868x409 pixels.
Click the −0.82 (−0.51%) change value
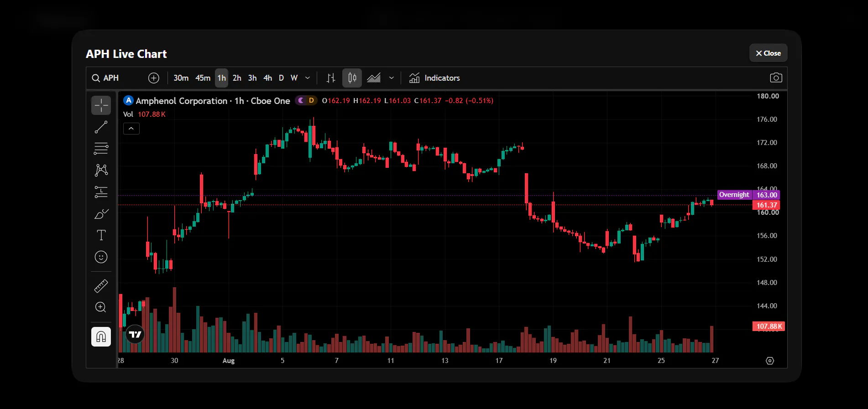tap(469, 101)
